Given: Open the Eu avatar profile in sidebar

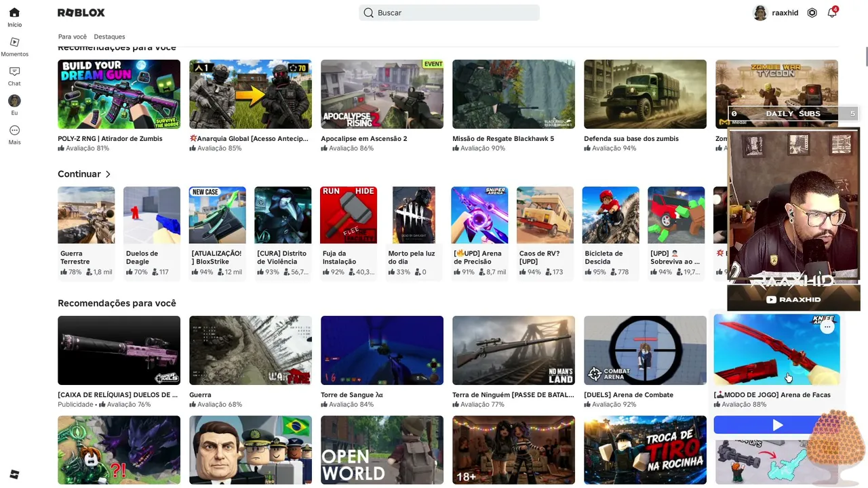Looking at the screenshot, I should pyautogui.click(x=14, y=105).
